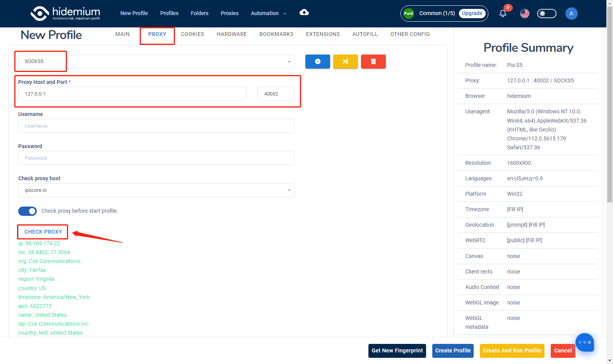Expand the ipscore.io check host dropdown

point(156,190)
